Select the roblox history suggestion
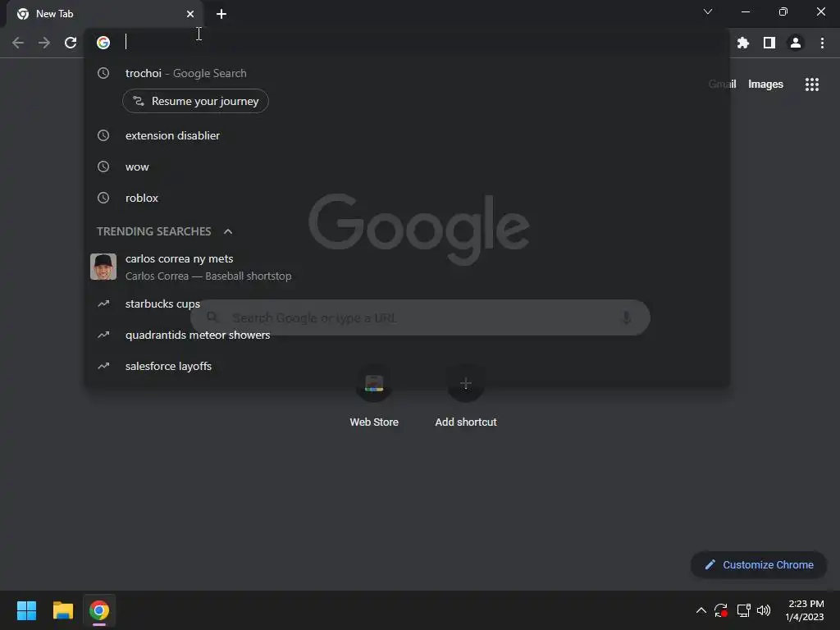This screenshot has width=840, height=630. (x=407, y=198)
